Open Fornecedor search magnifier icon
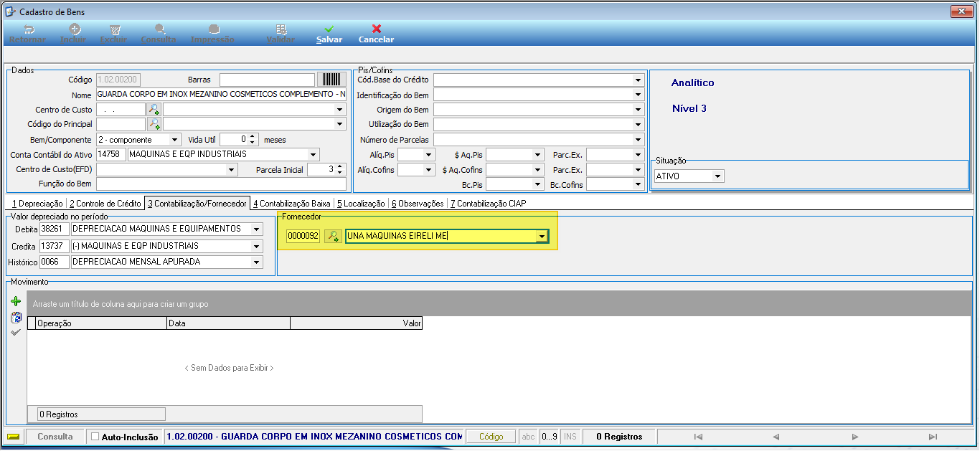 tap(332, 236)
